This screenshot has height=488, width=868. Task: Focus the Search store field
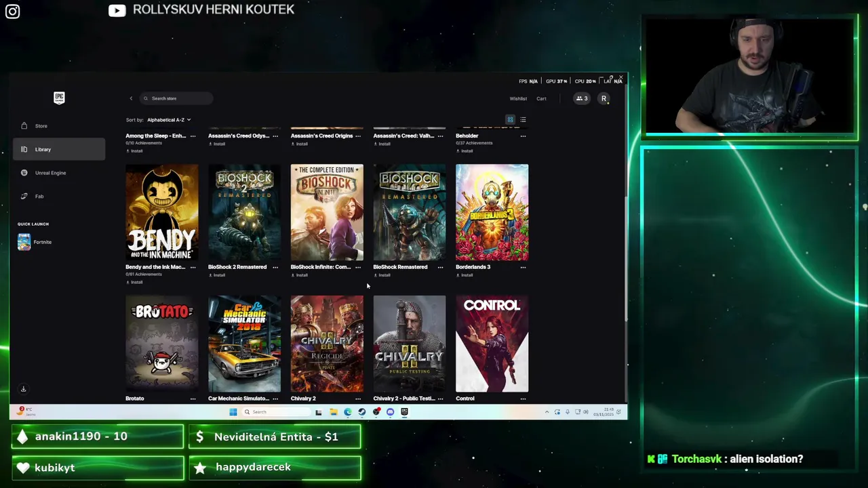176,98
